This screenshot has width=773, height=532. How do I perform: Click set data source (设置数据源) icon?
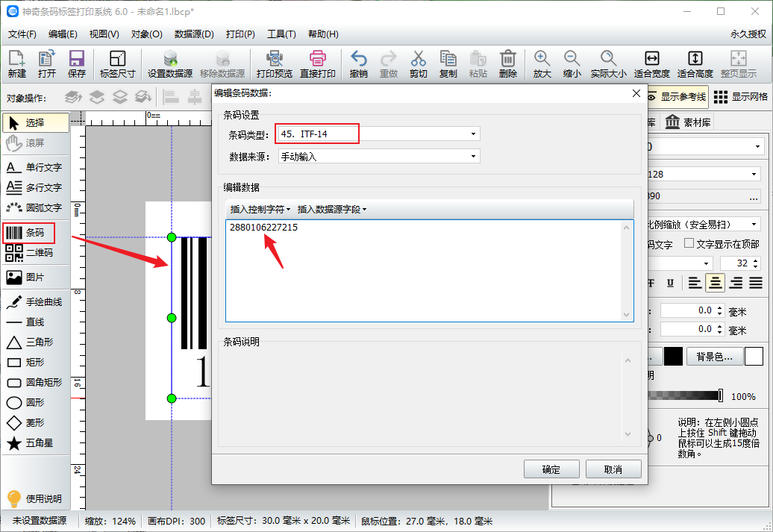[x=170, y=64]
